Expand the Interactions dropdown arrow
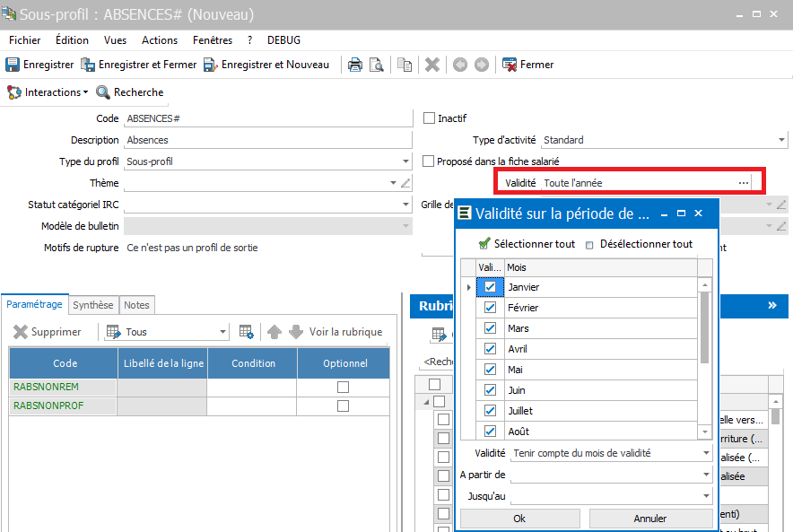793x532 pixels. coord(85,92)
